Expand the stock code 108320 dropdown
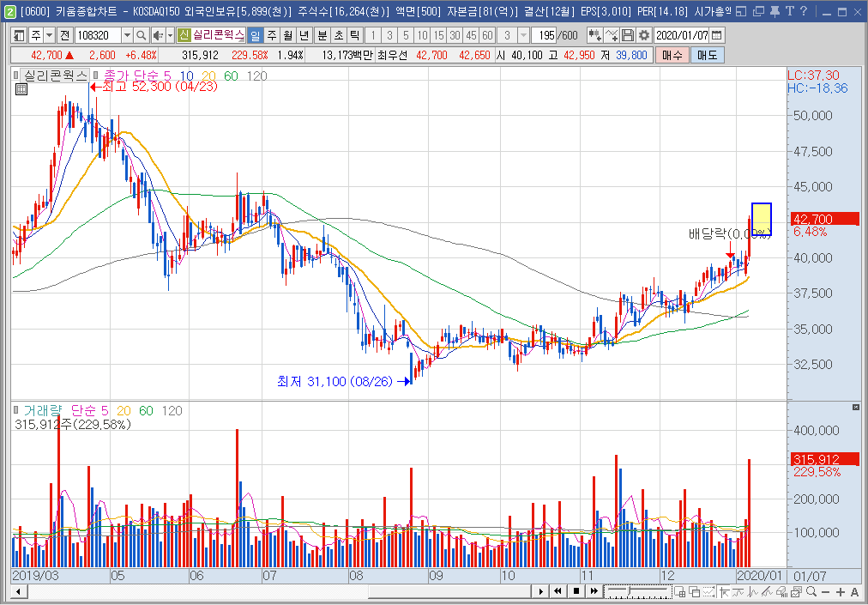Screen dimensions: 868x605 127,35
